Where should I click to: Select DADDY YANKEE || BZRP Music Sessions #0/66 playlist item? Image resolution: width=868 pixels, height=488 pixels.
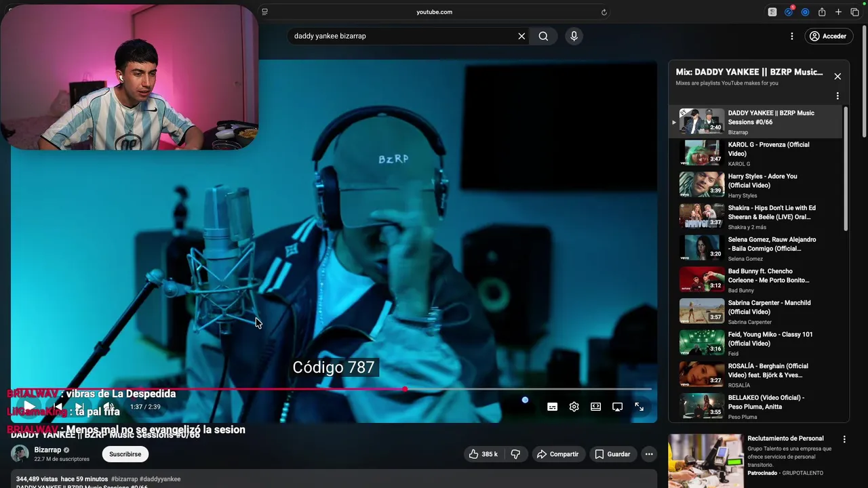pyautogui.click(x=755, y=122)
